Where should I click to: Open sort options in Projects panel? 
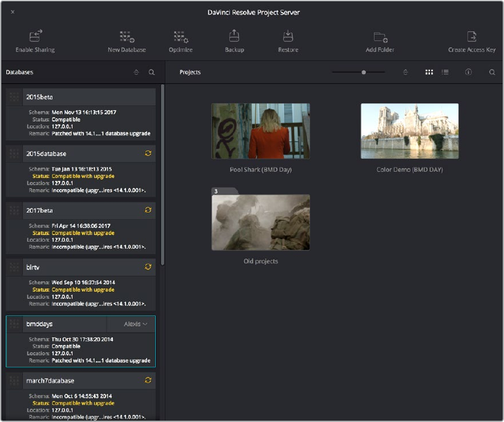click(x=405, y=72)
